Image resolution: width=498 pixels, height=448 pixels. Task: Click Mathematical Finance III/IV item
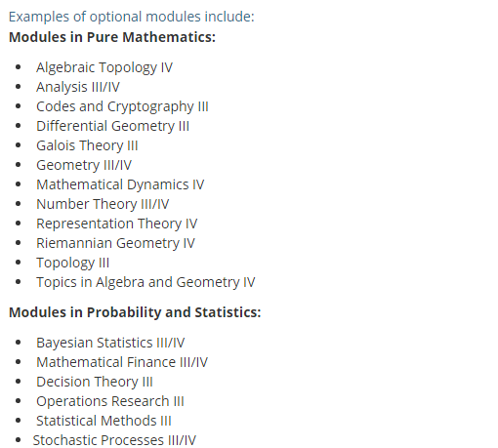coord(122,362)
